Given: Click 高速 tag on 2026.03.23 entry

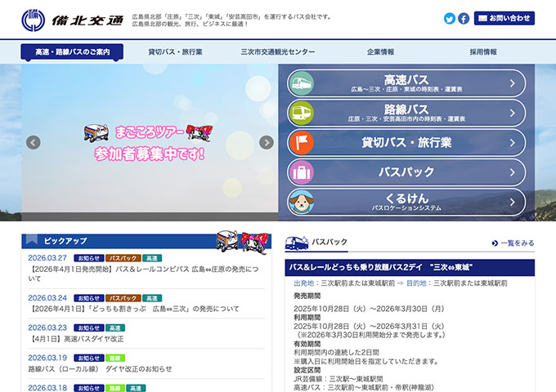Looking at the screenshot, I should pos(115,328).
